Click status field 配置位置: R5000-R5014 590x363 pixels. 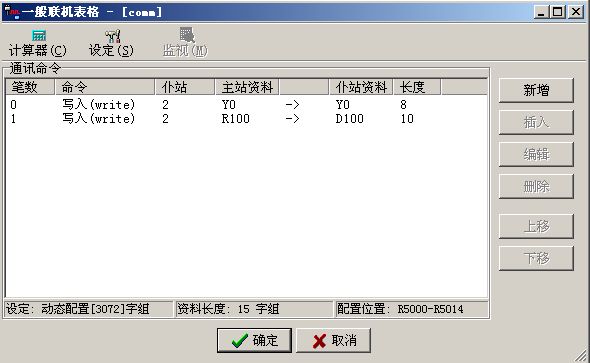[x=412, y=309]
